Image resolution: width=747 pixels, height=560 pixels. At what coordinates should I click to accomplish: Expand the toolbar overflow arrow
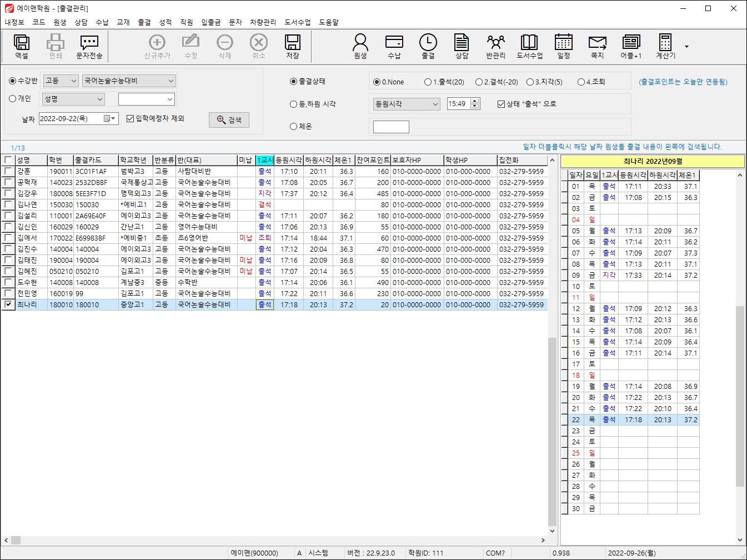[686, 47]
